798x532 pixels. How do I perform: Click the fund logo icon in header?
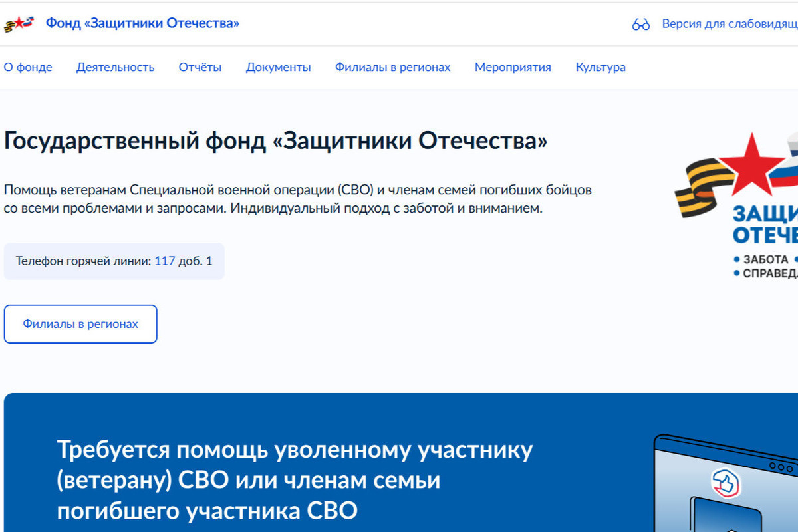click(19, 24)
